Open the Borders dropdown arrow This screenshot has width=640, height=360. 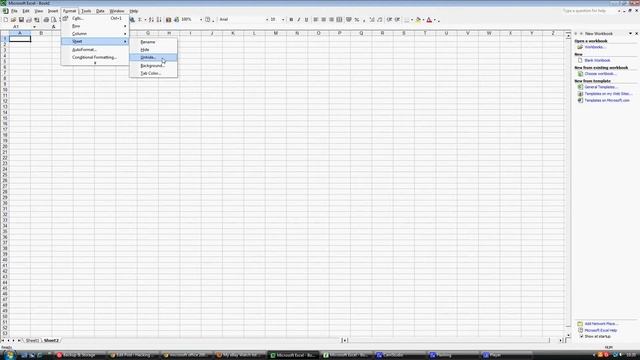tap(412, 20)
